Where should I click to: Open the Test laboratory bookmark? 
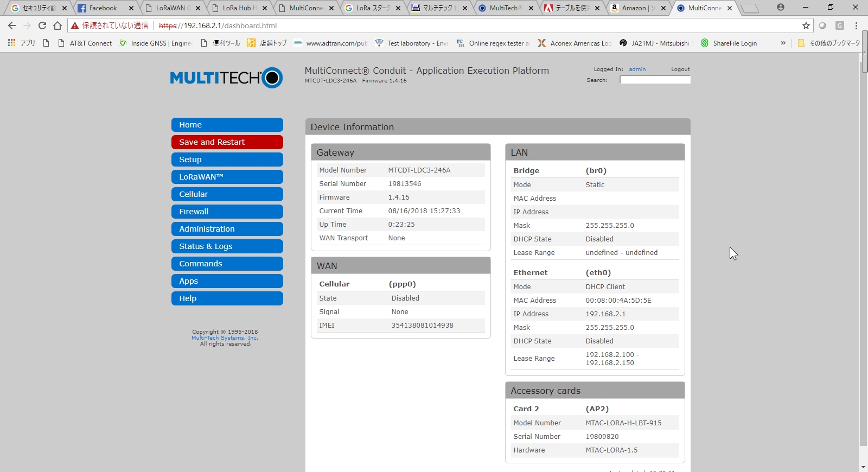(412, 43)
